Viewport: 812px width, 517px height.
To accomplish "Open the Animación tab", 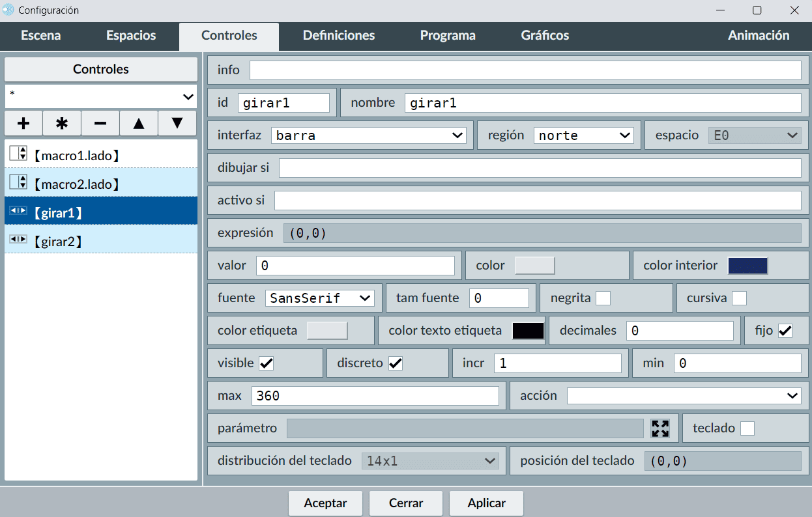I will tap(759, 36).
